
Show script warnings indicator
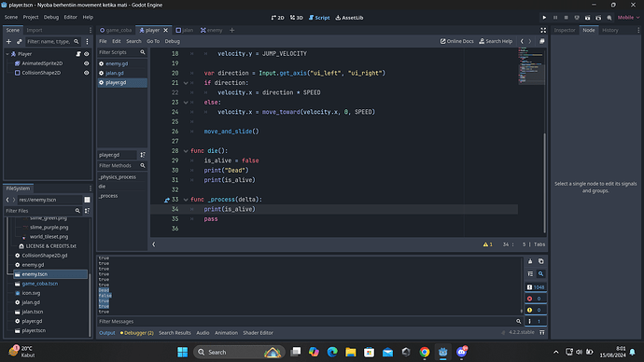click(488, 244)
